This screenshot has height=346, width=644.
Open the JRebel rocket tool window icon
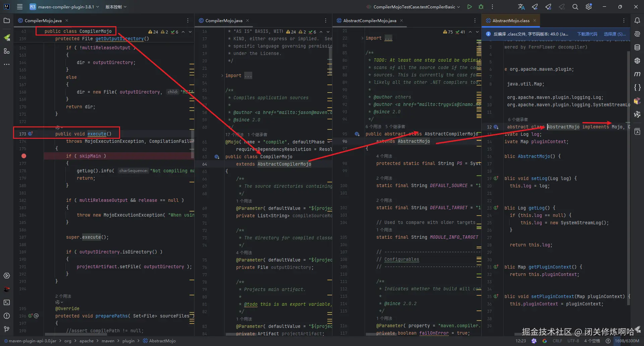pos(7,37)
